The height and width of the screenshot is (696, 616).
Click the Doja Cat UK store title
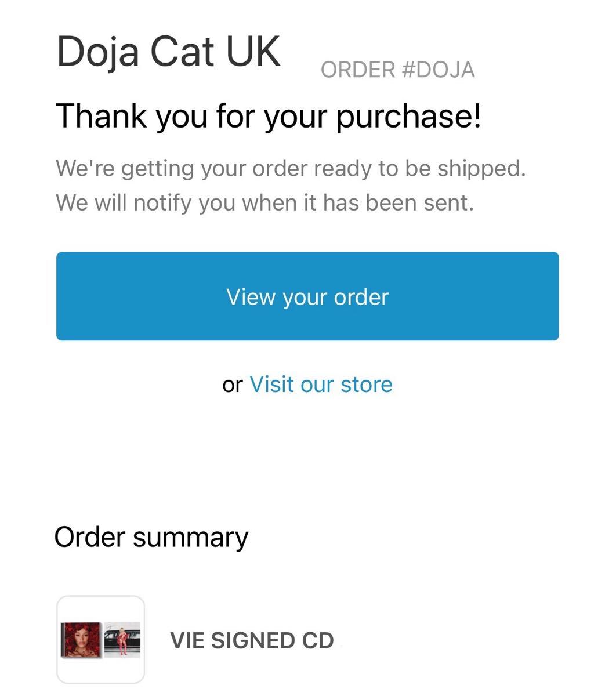(x=168, y=52)
